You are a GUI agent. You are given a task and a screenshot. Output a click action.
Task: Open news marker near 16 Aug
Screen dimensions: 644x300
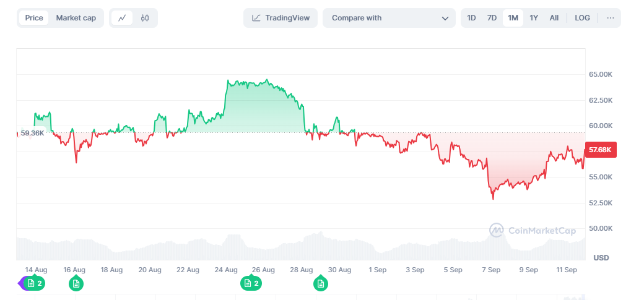(76, 283)
